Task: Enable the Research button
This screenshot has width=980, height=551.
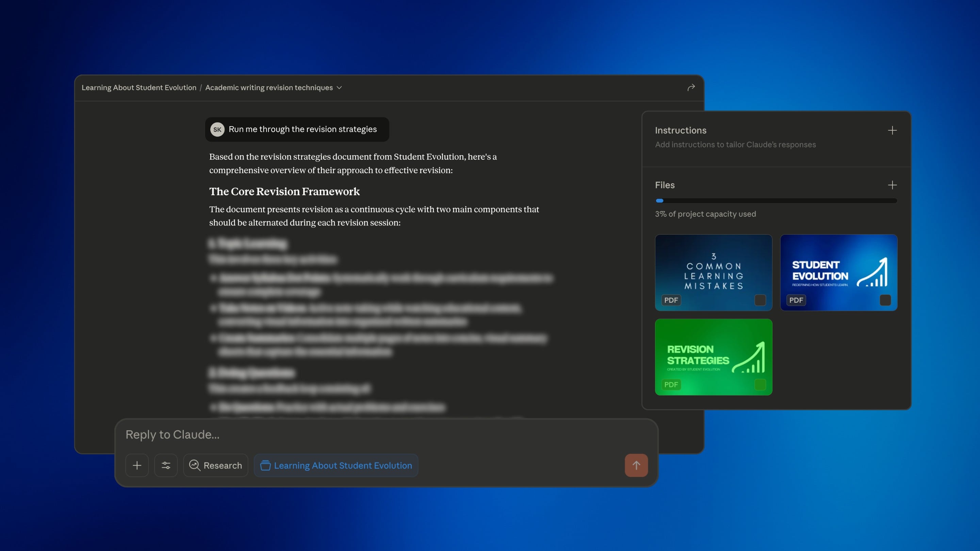Action: [x=215, y=465]
